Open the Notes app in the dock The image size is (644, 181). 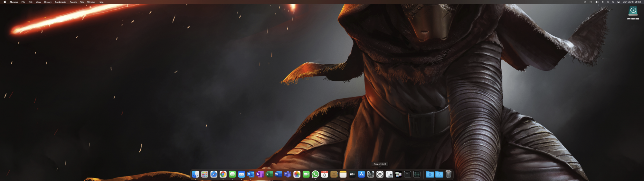343,174
